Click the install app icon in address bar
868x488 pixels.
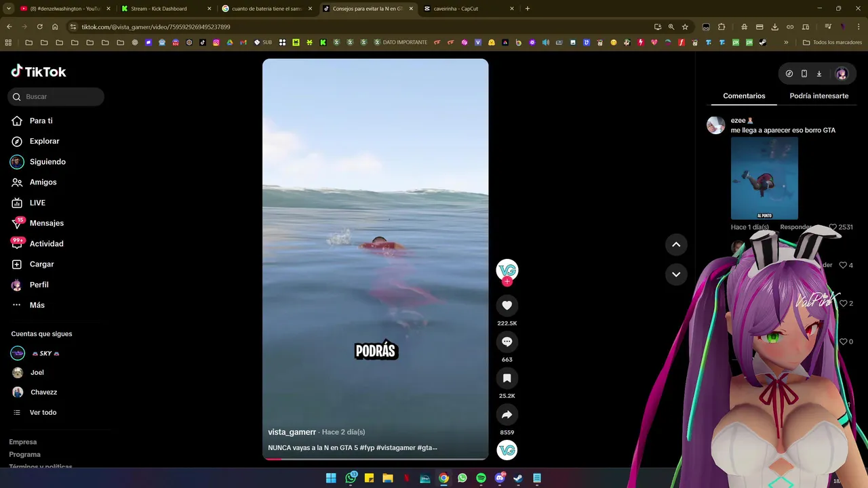tap(658, 27)
